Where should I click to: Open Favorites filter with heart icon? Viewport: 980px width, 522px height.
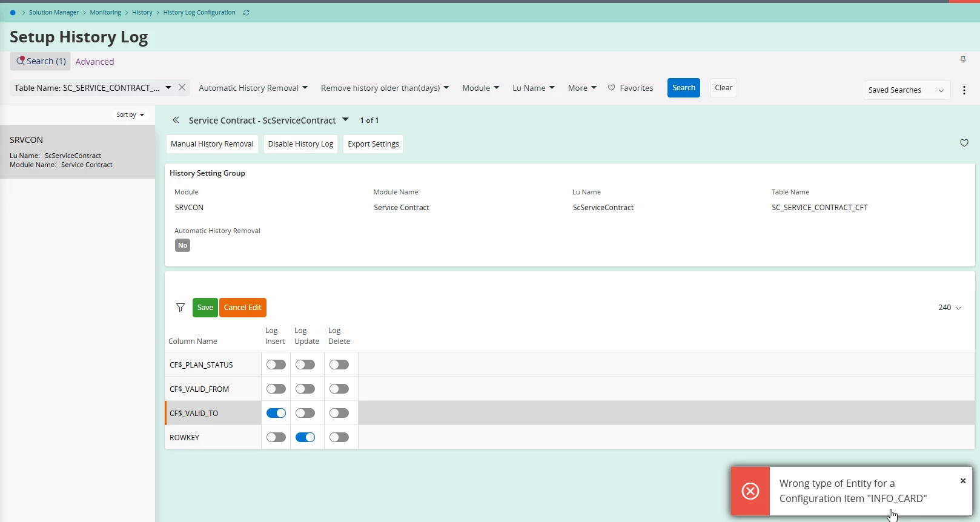click(631, 88)
